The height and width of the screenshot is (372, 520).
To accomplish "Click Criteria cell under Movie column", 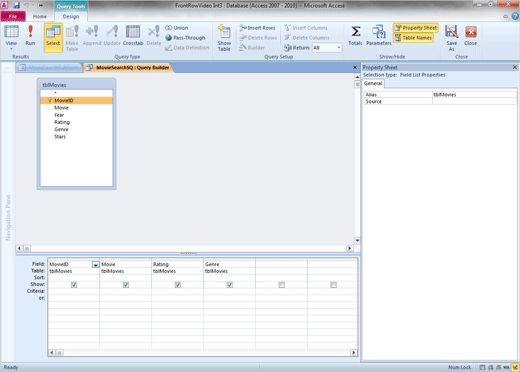I will [125, 291].
